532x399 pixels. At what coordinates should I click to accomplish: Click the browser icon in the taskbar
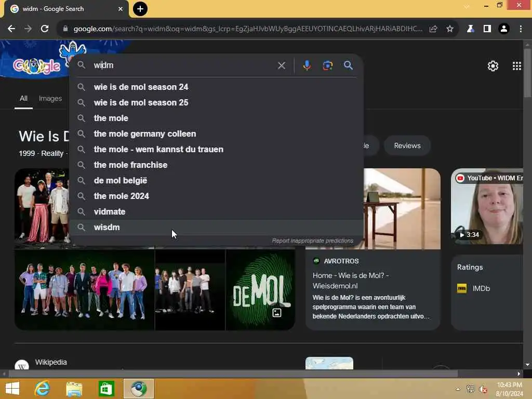138,389
